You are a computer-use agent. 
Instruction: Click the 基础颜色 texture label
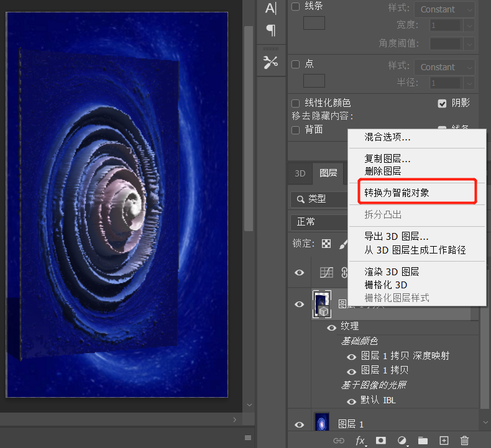coord(359,341)
